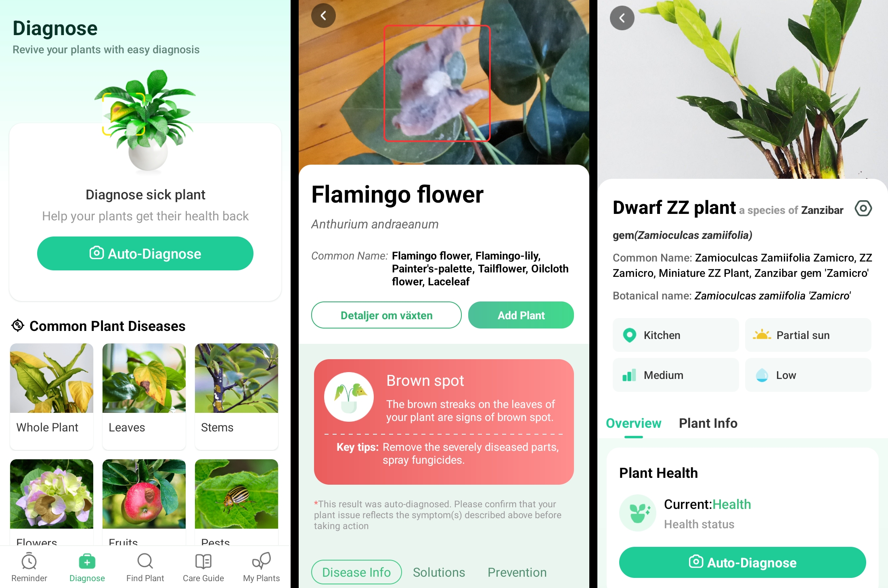Select the Overview tab
The width and height of the screenshot is (888, 588).
633,423
